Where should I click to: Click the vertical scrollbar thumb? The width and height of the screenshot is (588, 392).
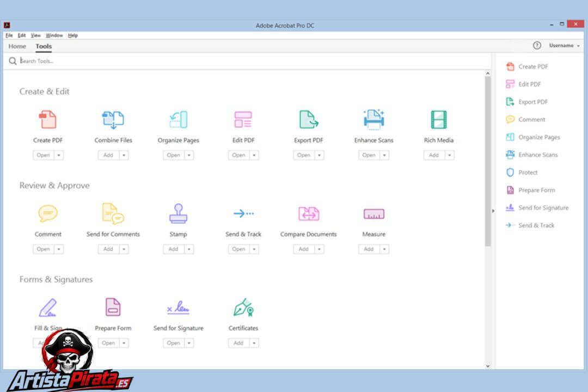487,161
